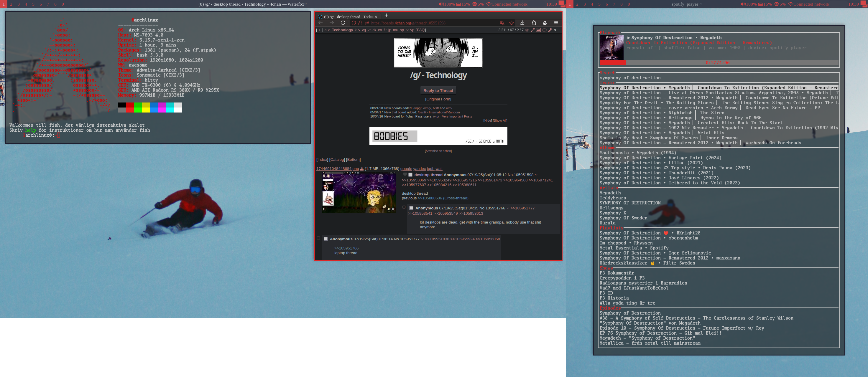This screenshot has width=868, height=377.
Task: Open the [FAQ] link in board list
Action: pos(421,30)
